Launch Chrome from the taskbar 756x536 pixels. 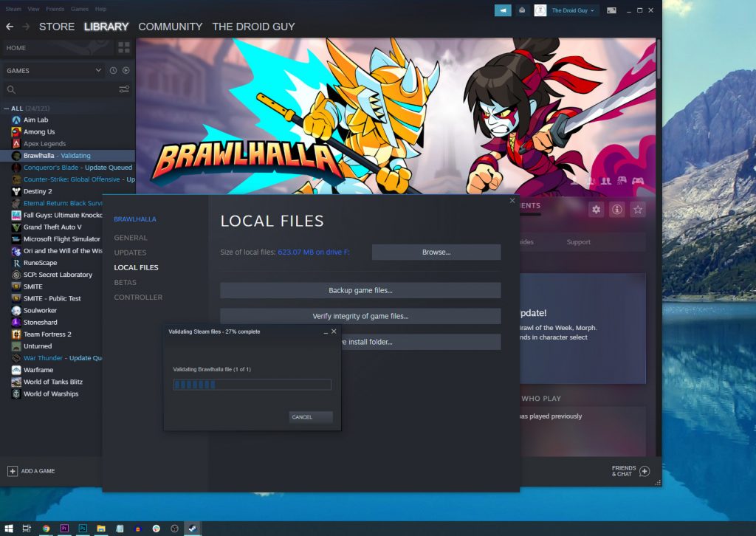[x=46, y=529]
